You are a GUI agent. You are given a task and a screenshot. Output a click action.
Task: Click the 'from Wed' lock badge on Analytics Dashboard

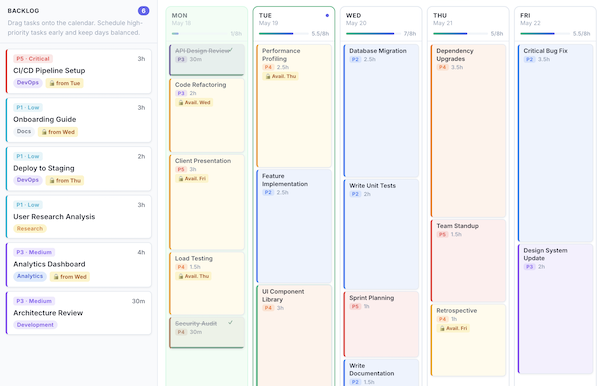70,277
